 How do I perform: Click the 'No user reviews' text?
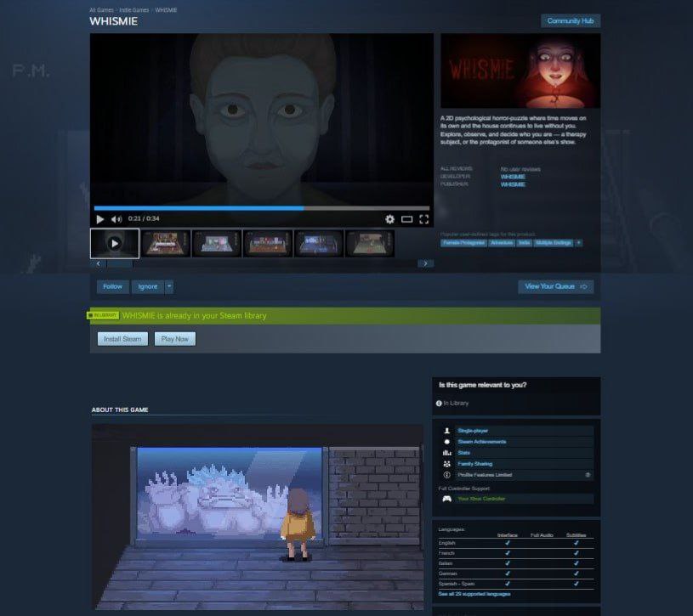pos(520,169)
